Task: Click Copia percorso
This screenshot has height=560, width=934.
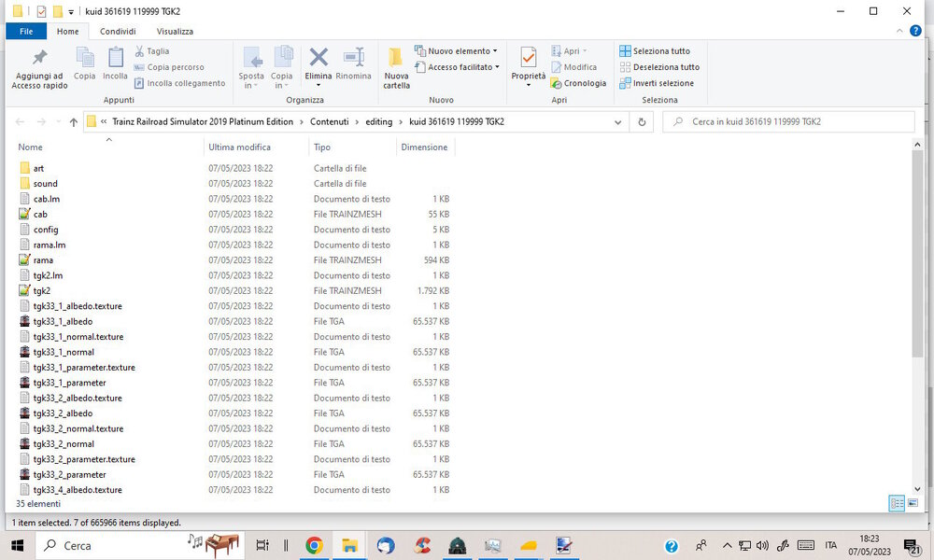Action: (x=169, y=67)
